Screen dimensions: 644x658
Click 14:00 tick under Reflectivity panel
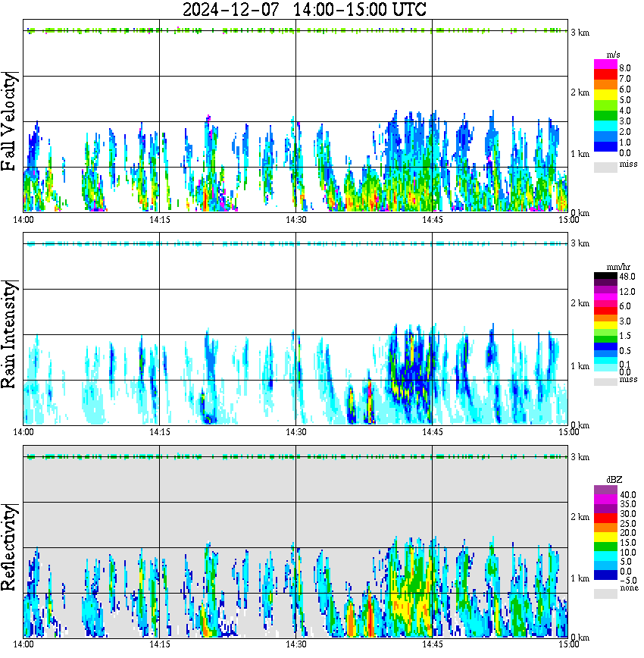coord(23,644)
